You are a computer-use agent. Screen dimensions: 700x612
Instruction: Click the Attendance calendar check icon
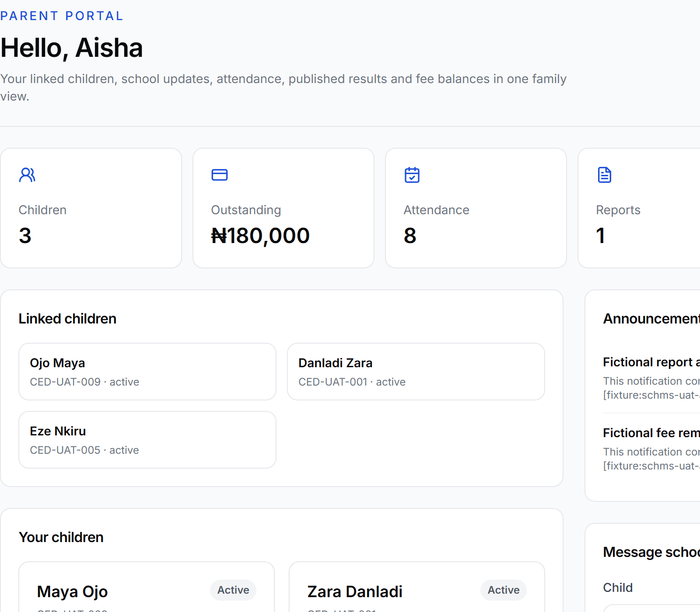[x=412, y=175]
